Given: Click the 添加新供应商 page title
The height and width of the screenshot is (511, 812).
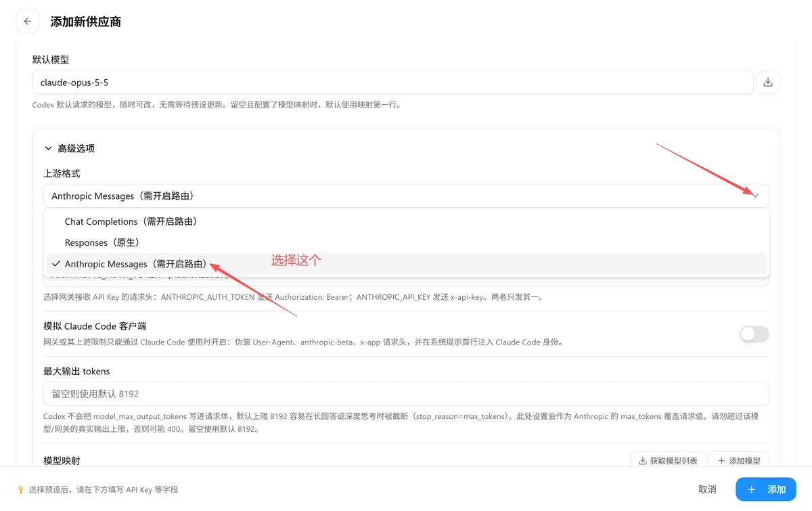Looking at the screenshot, I should point(86,22).
